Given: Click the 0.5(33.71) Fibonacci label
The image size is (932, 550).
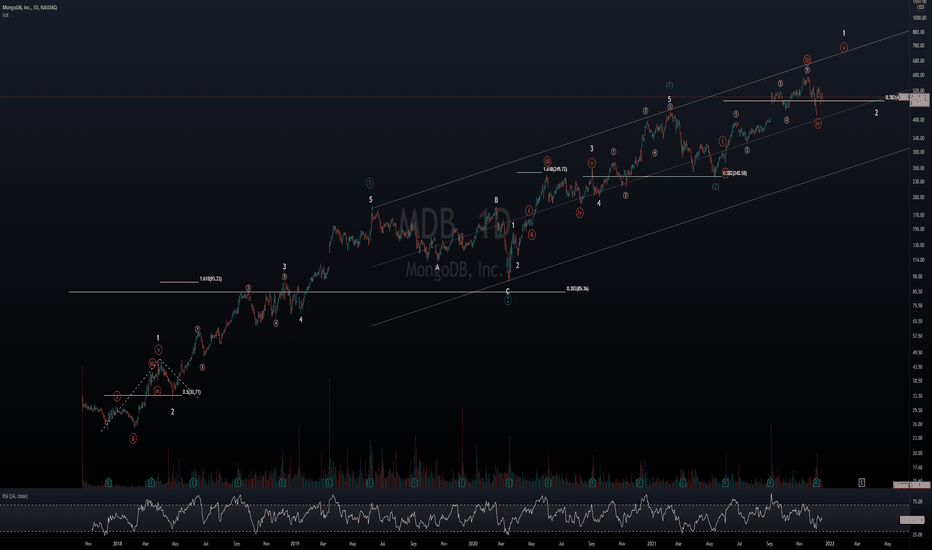Looking at the screenshot, I should pyautogui.click(x=192, y=392).
